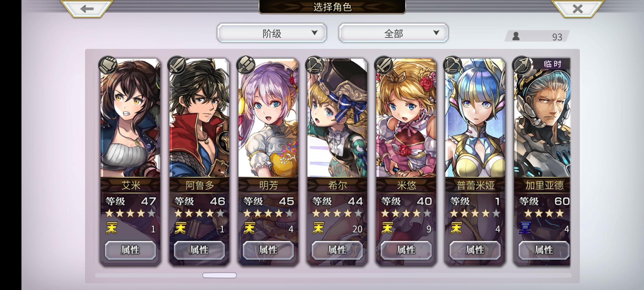Tap the sword weapon icon on 米悠's card

pos(384,65)
